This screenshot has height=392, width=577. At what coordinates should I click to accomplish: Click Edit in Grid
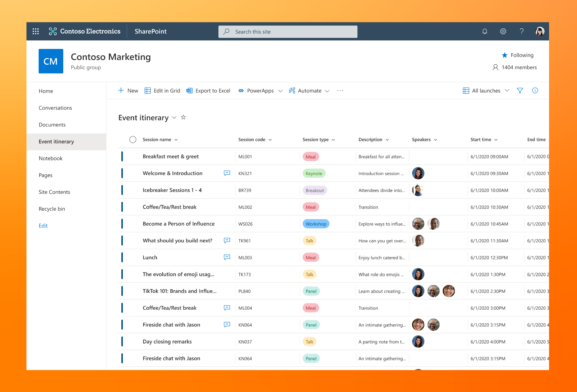tap(162, 90)
